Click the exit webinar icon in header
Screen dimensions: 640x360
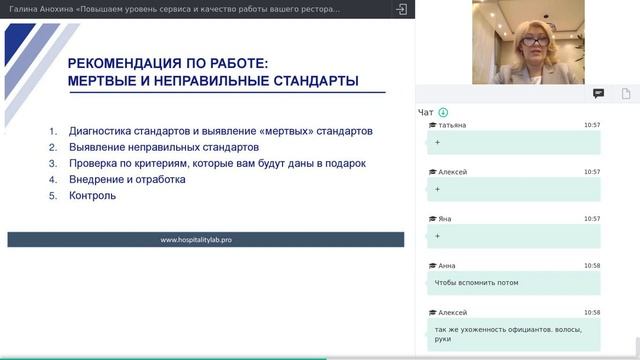(x=402, y=9)
